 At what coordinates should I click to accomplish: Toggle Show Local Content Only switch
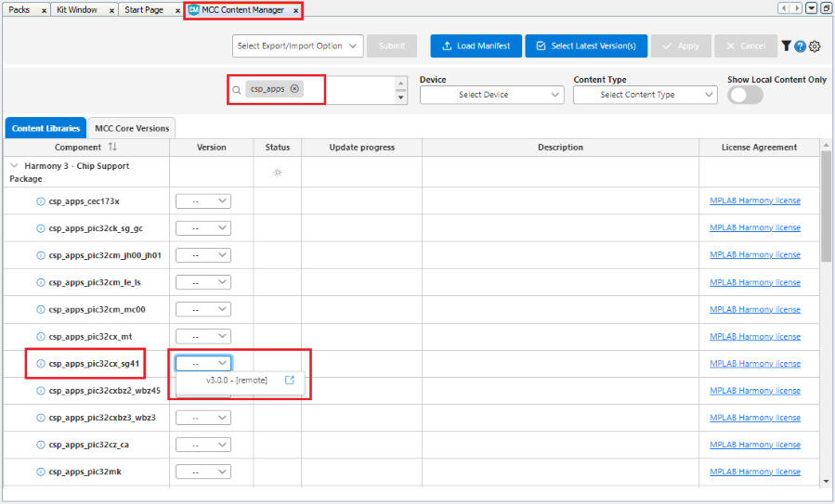745,96
